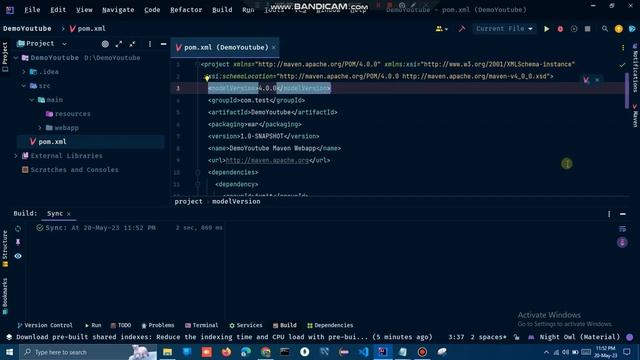640x360 pixels.
Task: Click editor vertical scrollbar thumb
Action: pyautogui.click(x=627, y=91)
